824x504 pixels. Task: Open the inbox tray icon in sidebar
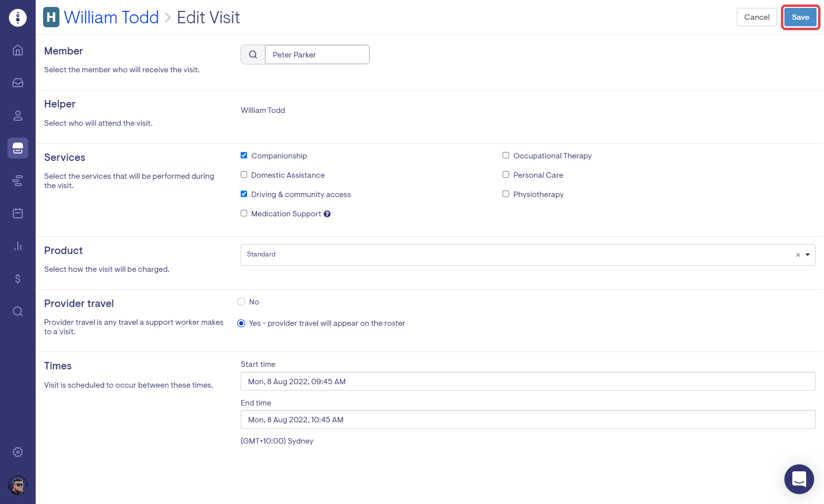click(18, 83)
